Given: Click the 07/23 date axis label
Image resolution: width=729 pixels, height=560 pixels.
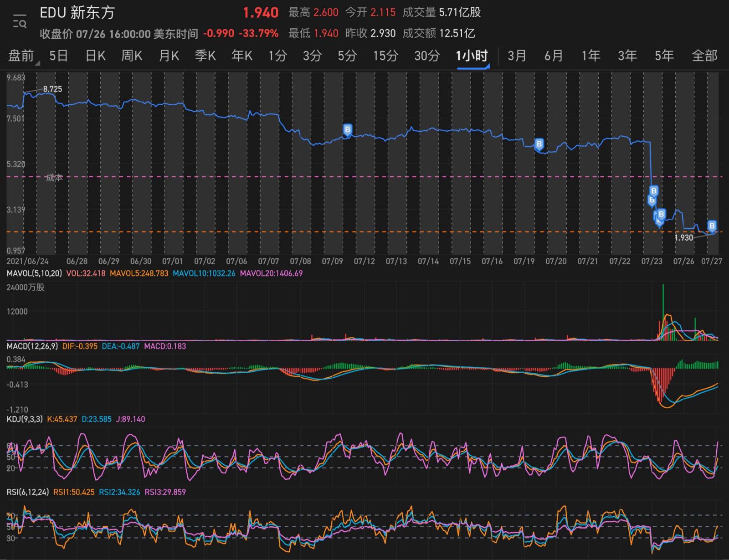Looking at the screenshot, I should pyautogui.click(x=652, y=262).
